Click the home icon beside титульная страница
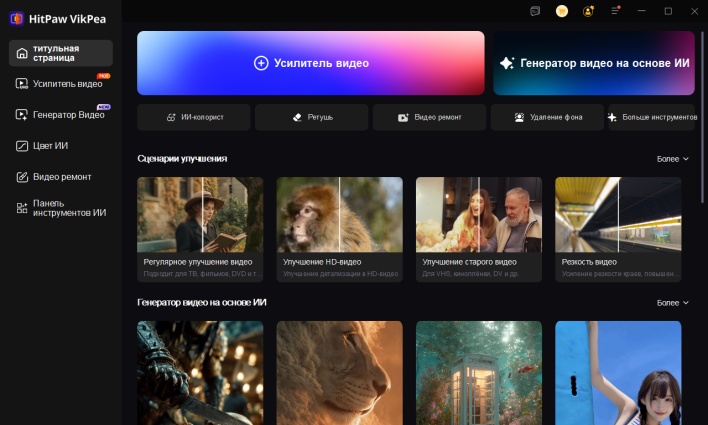Screen dimensions: 708x425 22,52
